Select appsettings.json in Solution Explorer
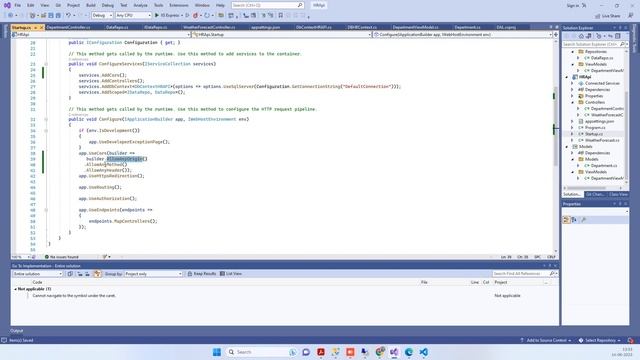The height and width of the screenshot is (360, 640). (x=599, y=121)
